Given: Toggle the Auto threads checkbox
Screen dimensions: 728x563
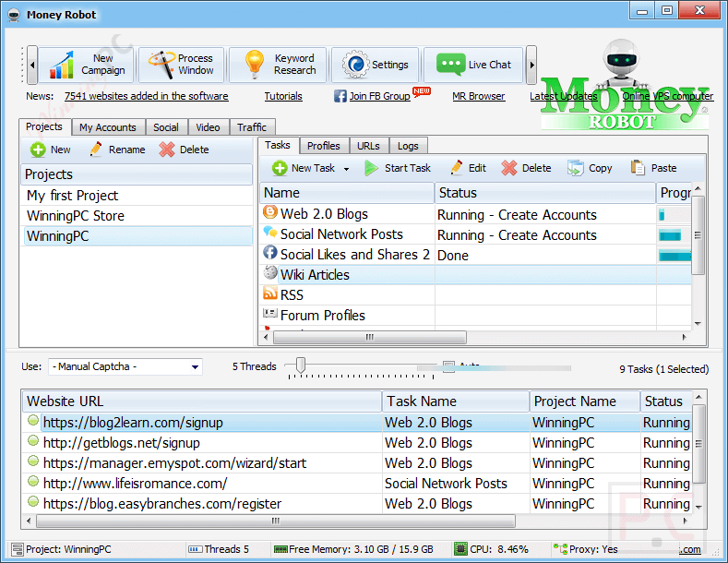Looking at the screenshot, I should [448, 367].
